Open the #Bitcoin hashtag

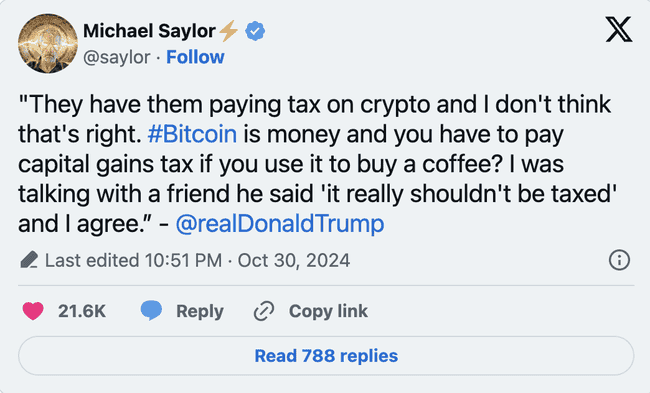(192, 134)
